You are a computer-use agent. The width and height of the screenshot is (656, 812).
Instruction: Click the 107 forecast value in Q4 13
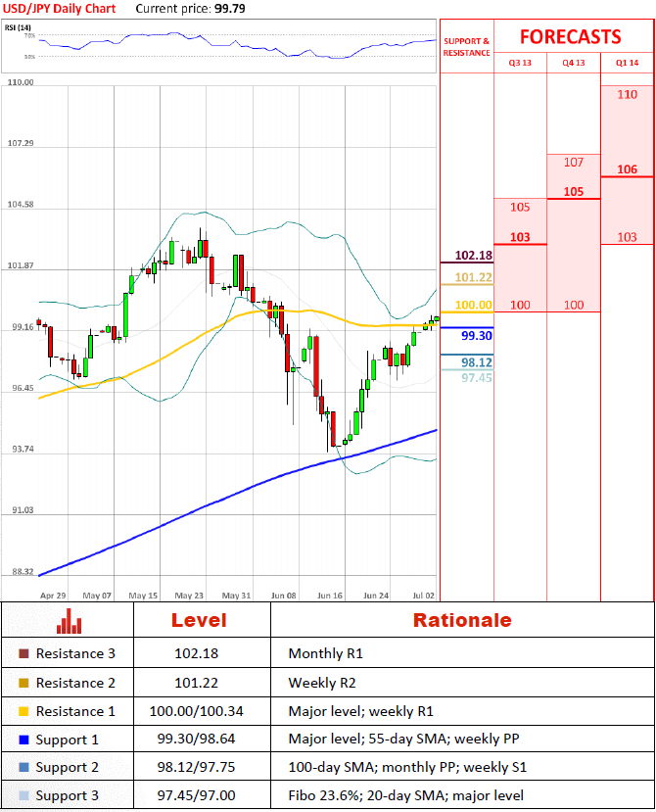pos(574,162)
